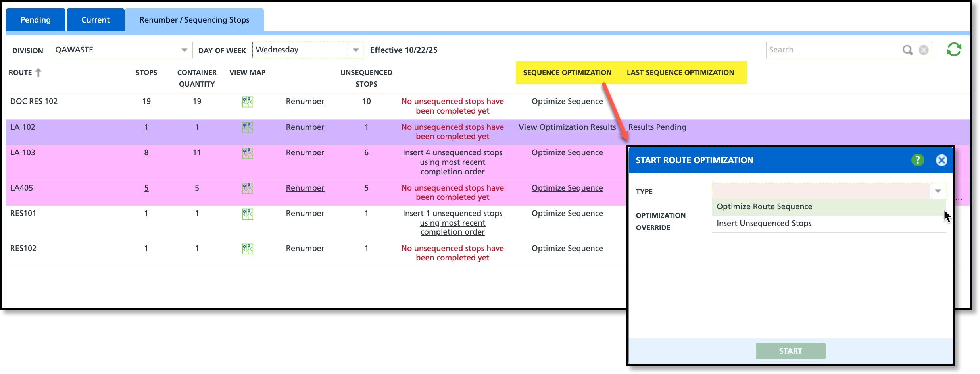The height and width of the screenshot is (374, 980).
Task: Expand the Day of Week dropdown
Action: click(x=356, y=50)
